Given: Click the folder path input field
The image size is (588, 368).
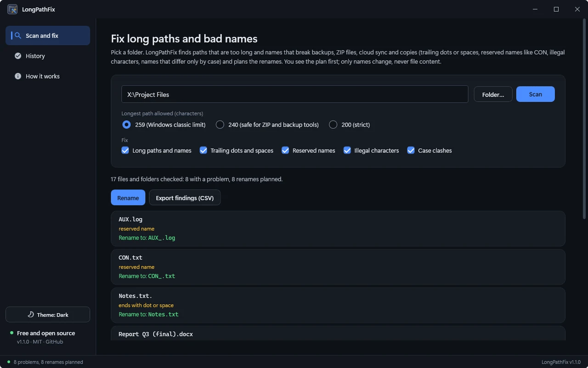Looking at the screenshot, I should (x=294, y=94).
